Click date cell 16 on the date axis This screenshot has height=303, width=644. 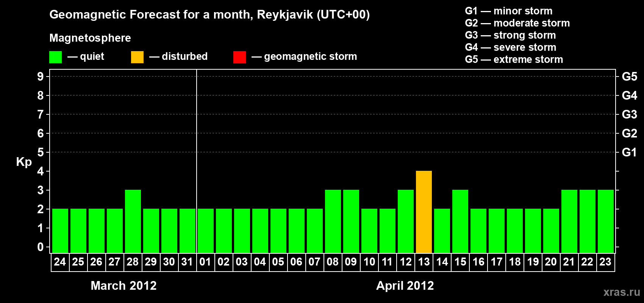(x=478, y=262)
